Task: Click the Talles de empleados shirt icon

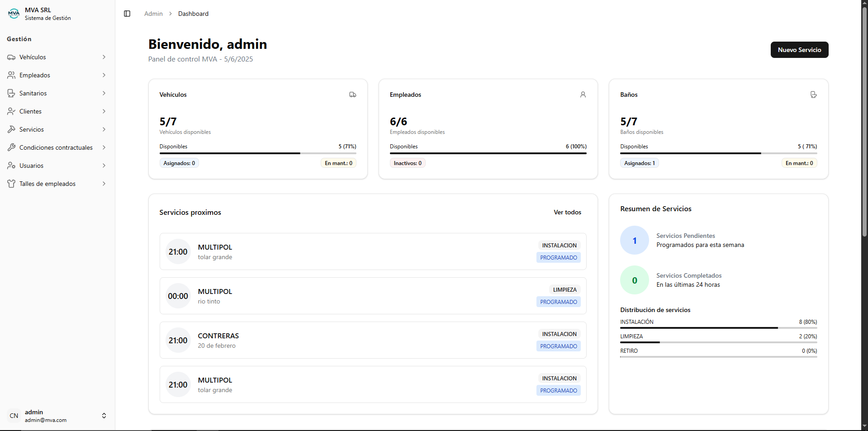Action: tap(11, 184)
